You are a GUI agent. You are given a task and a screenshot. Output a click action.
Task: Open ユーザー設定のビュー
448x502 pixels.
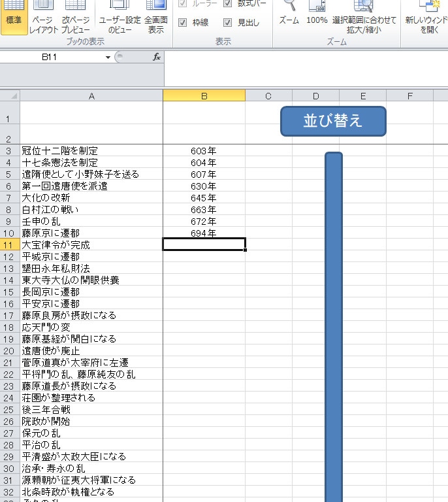(x=120, y=16)
